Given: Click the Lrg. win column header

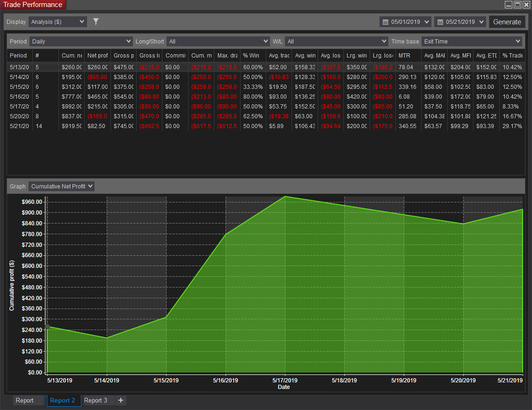Looking at the screenshot, I should 356,56.
